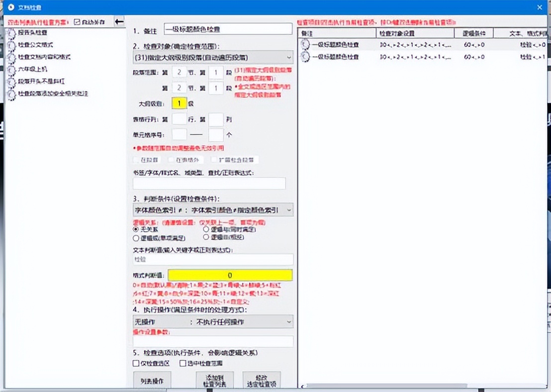Select the 一级标题颜色检查 row ending 检验<->0
This screenshot has width=551, height=392.
423,45
